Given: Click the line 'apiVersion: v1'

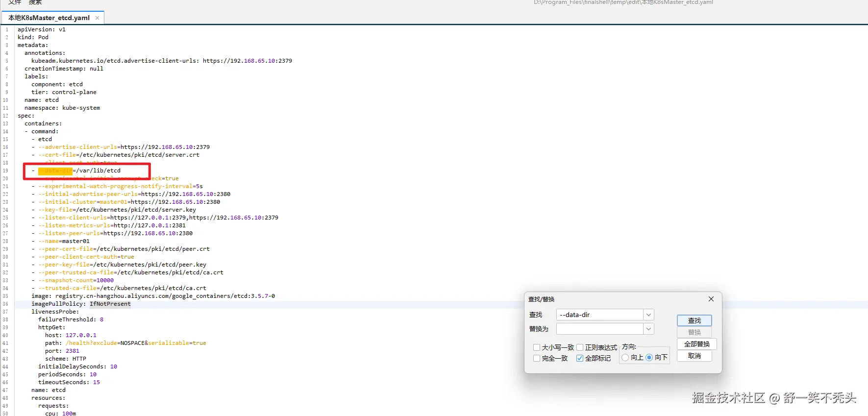Looking at the screenshot, I should point(42,29).
